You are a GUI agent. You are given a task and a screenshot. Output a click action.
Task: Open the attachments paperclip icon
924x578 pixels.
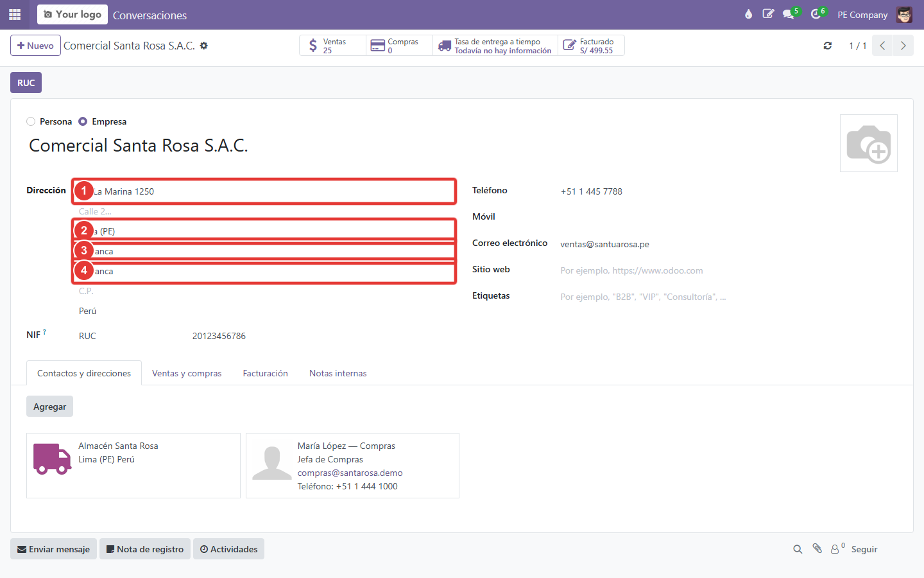click(817, 548)
